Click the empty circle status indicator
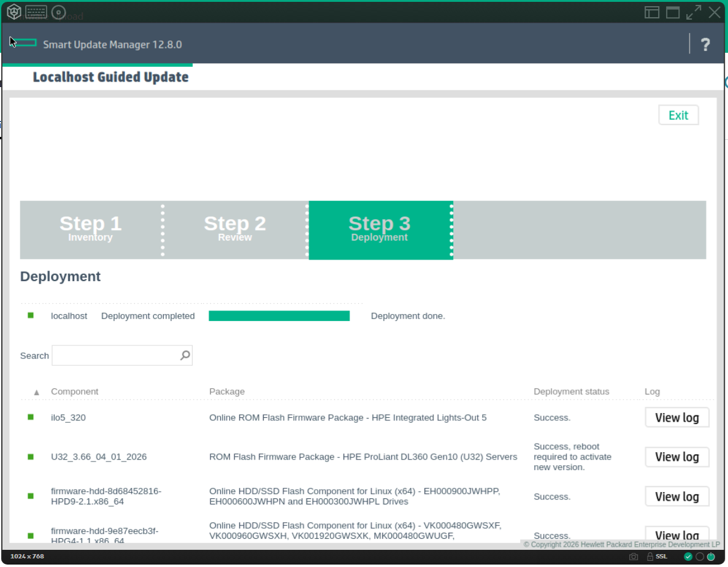 [700, 557]
